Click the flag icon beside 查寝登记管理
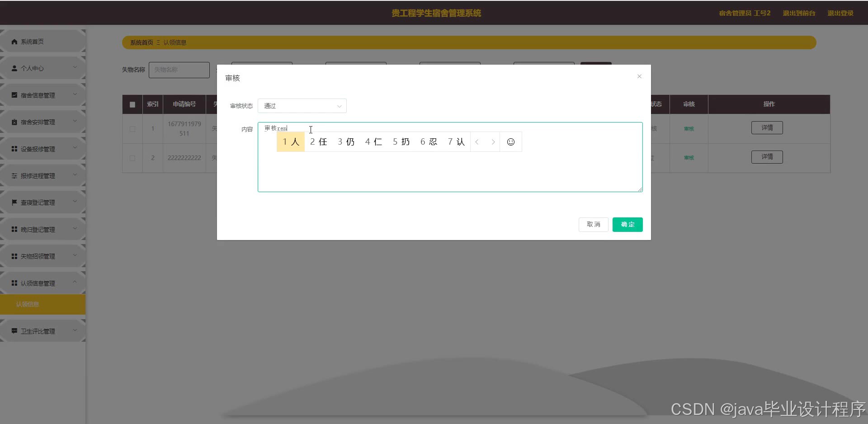 [x=14, y=203]
